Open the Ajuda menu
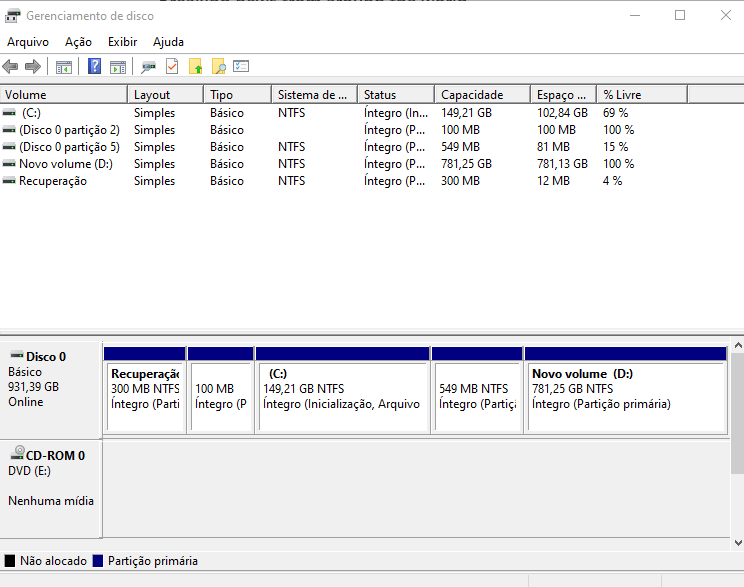 pos(168,42)
